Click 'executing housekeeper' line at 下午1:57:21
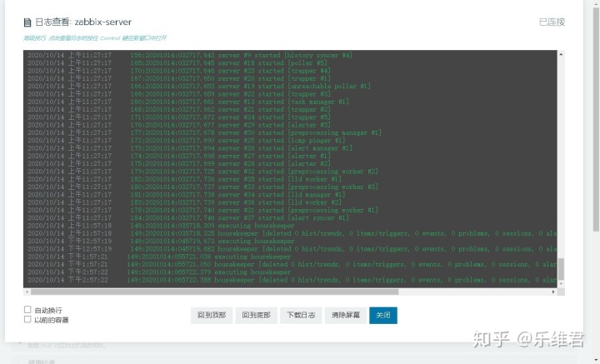The image size is (600, 364). 159,257
